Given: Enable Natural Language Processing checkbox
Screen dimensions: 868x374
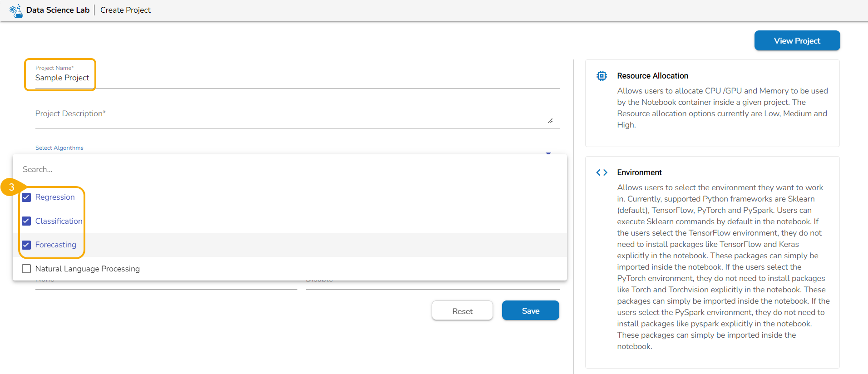Looking at the screenshot, I should 26,269.
